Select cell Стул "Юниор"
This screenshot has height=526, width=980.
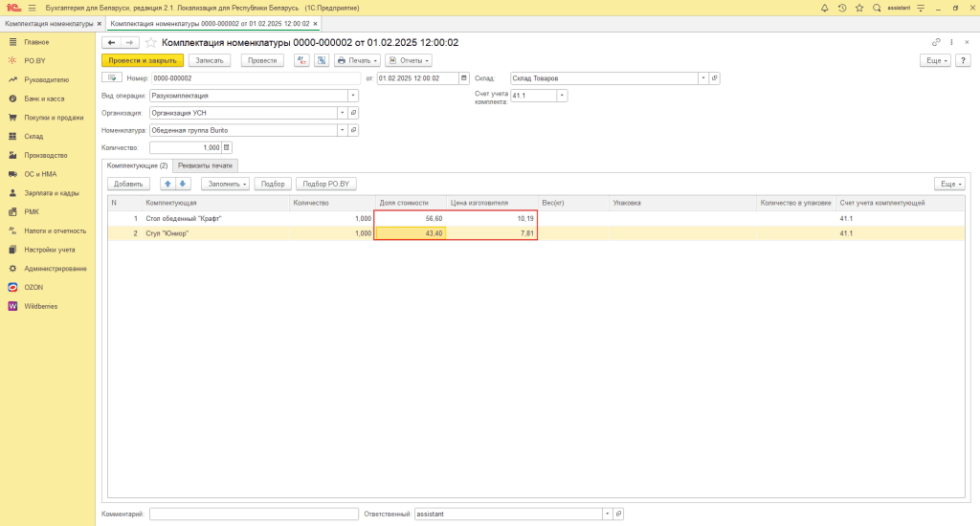(215, 233)
